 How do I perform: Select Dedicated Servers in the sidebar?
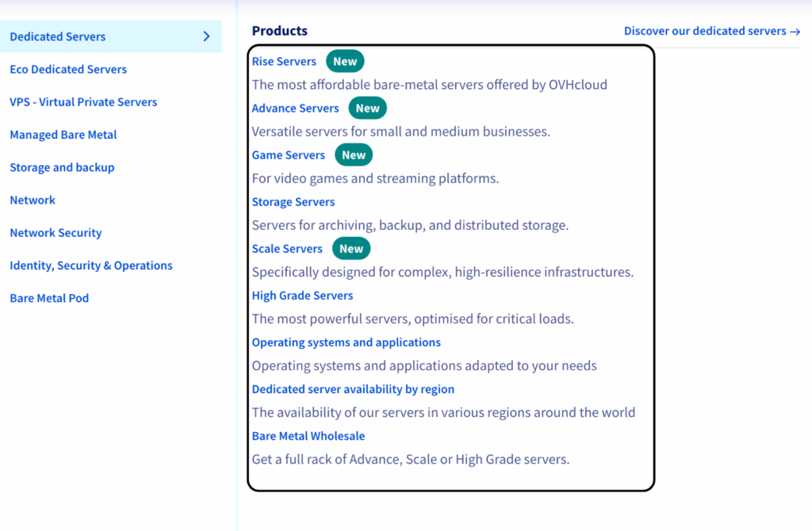57,36
